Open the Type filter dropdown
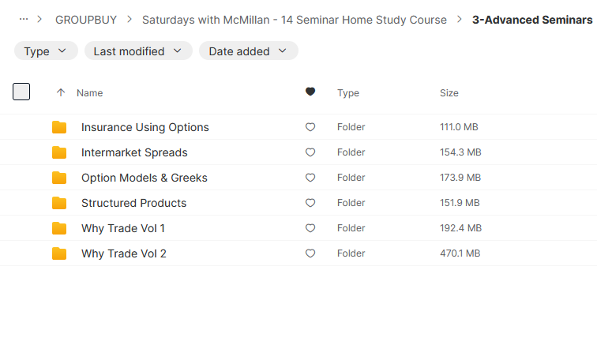 point(46,51)
